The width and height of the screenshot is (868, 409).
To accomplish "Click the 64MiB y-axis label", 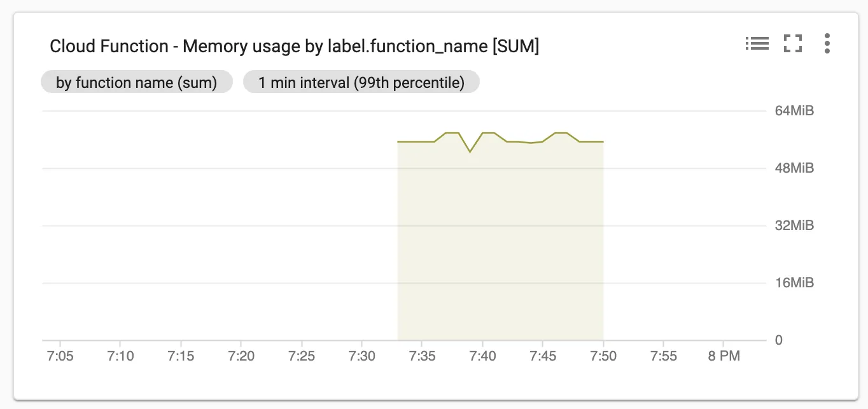I will point(794,111).
